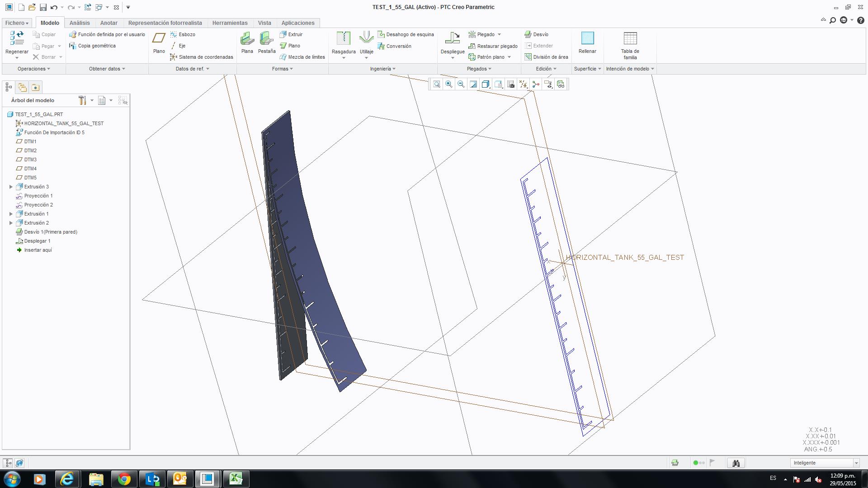The height and width of the screenshot is (488, 868).
Task: Undo the last action
Action: (54, 7)
